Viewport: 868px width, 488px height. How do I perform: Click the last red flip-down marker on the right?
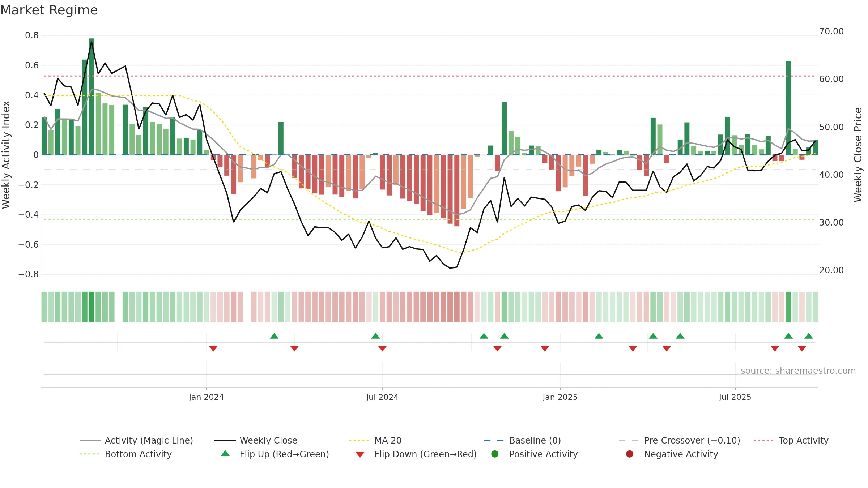[x=802, y=348]
